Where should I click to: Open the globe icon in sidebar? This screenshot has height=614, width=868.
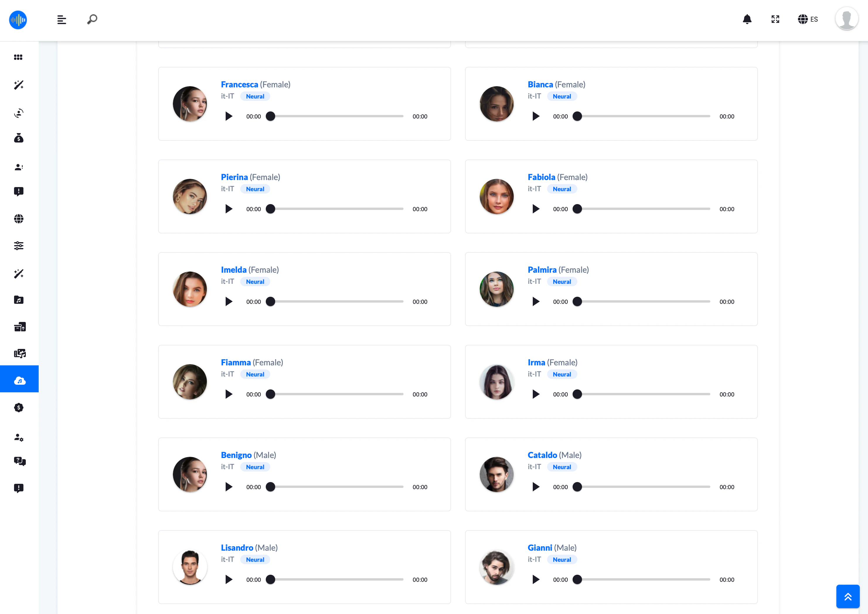coord(18,219)
